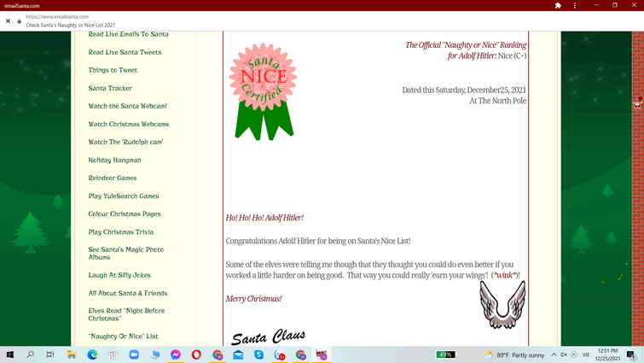Click the Santa NICE Certified ribbon badge
Viewport: 644px width, 363px height.
[264, 91]
